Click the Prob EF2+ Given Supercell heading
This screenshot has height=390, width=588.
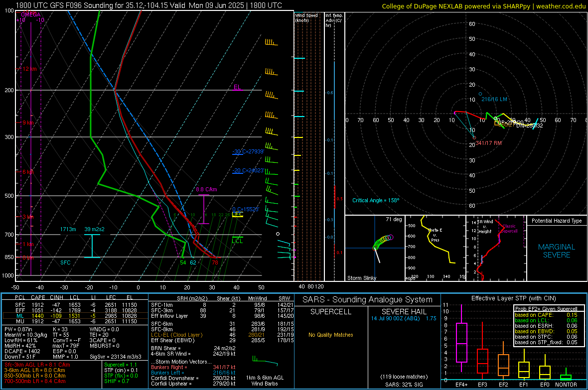pos(546,309)
